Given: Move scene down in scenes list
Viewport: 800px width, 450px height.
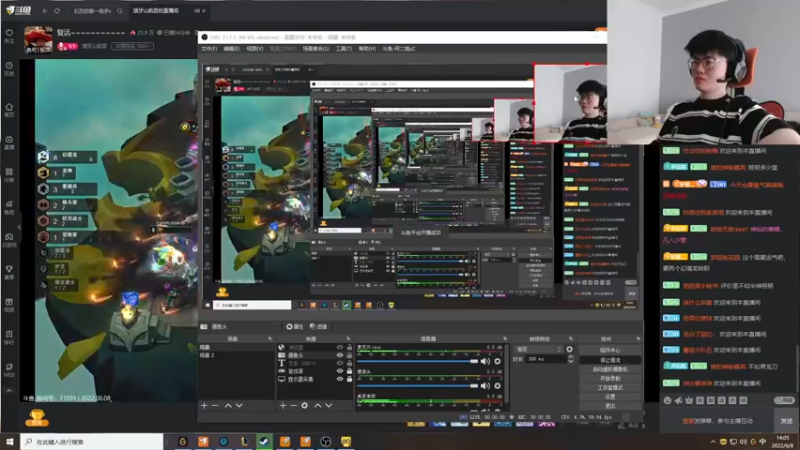Looking at the screenshot, I should (239, 405).
